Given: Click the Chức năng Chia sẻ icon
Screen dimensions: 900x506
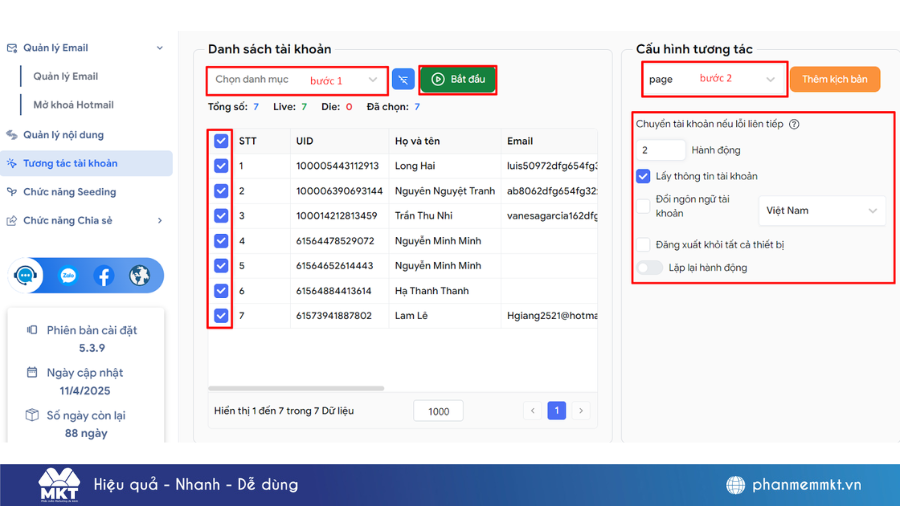Looking at the screenshot, I should 11,220.
